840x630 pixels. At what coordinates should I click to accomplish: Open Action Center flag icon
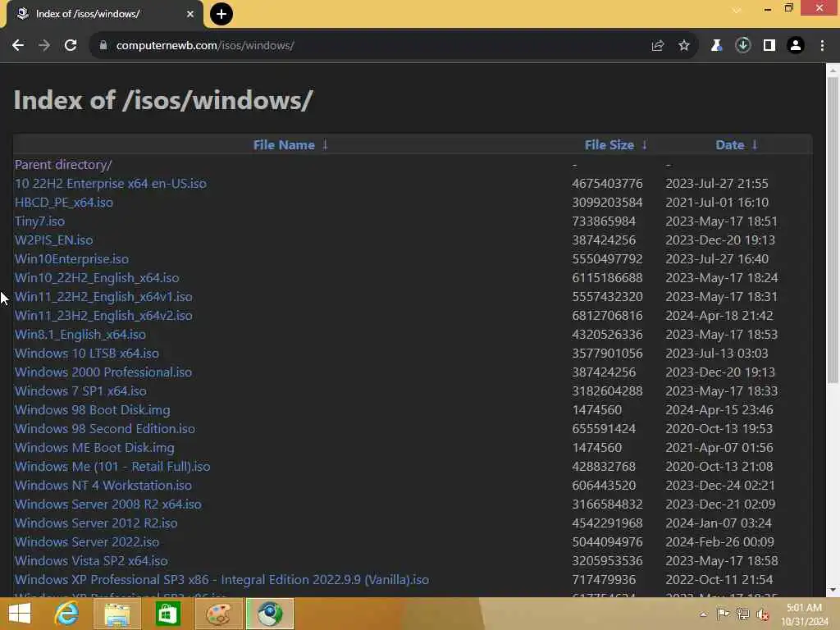[x=723, y=614]
